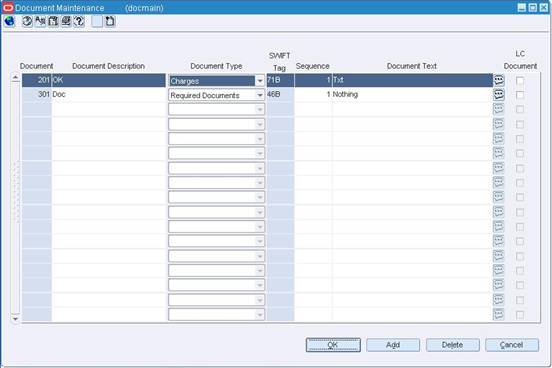The image size is (552, 368).
Task: Click the Oracle logo in title bar
Action: (8, 7)
